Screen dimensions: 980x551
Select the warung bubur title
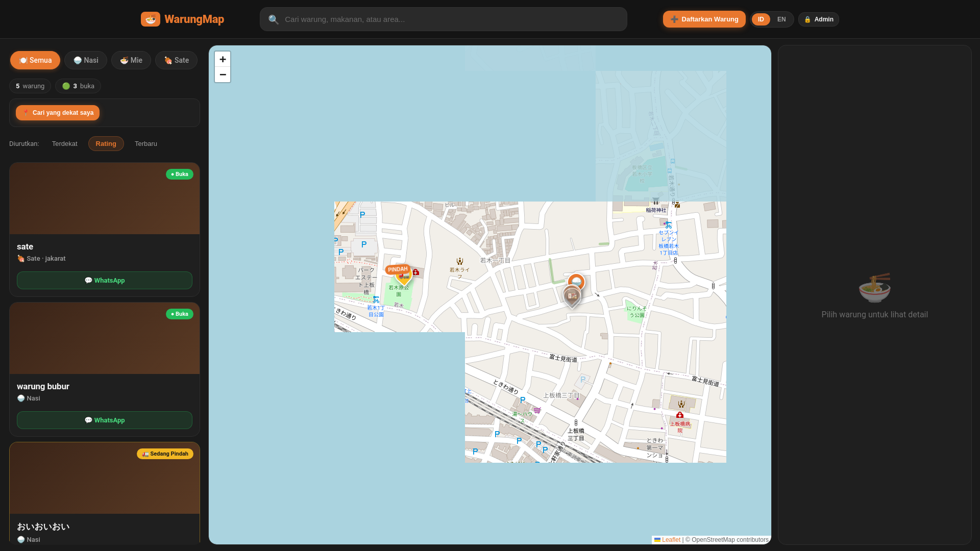43,386
